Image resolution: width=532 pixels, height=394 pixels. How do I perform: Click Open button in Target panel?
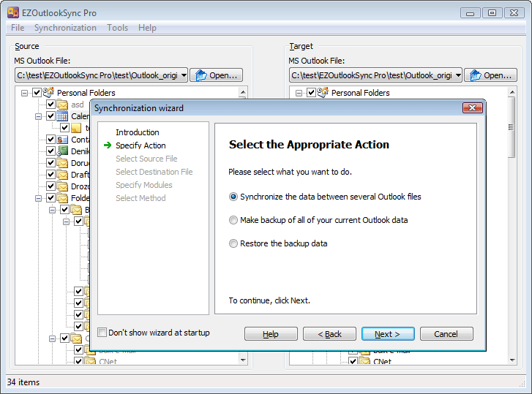pos(490,75)
